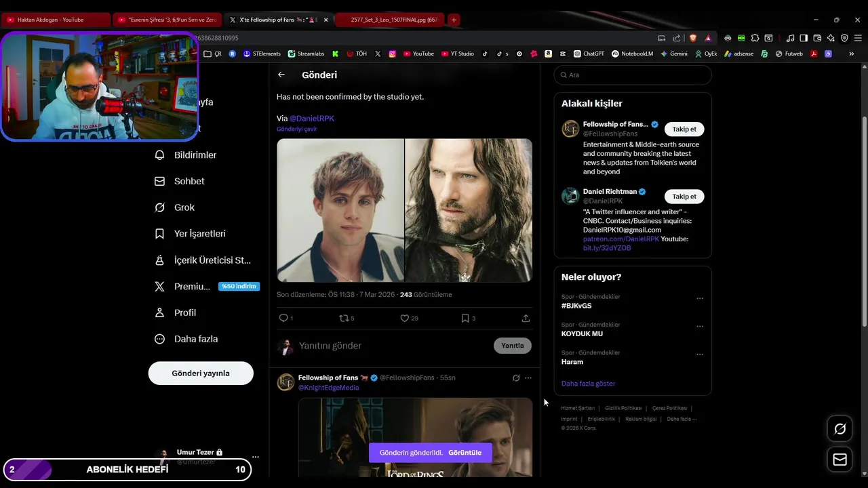
Task: Open the left young actor photo
Action: pos(340,210)
